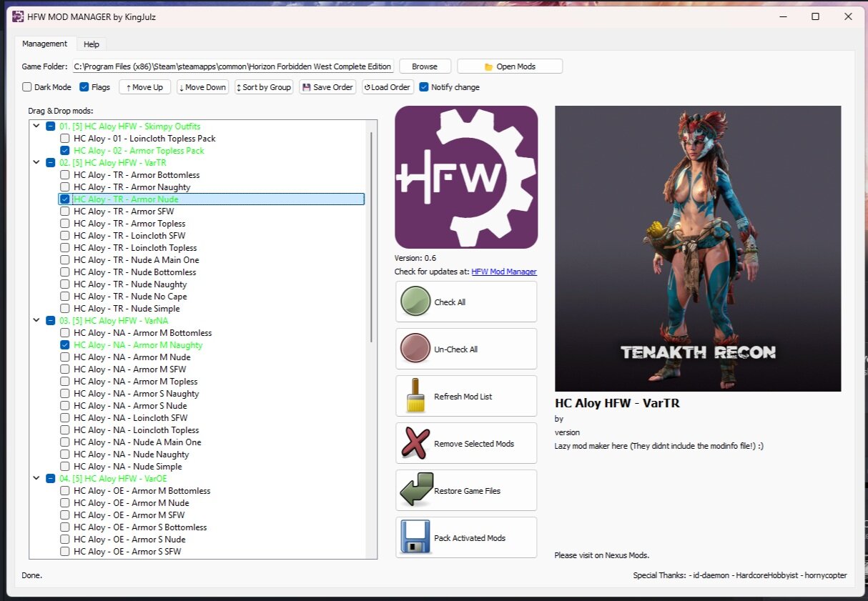Click the red Un-Check All icon
The width and height of the screenshot is (868, 601).
415,349
